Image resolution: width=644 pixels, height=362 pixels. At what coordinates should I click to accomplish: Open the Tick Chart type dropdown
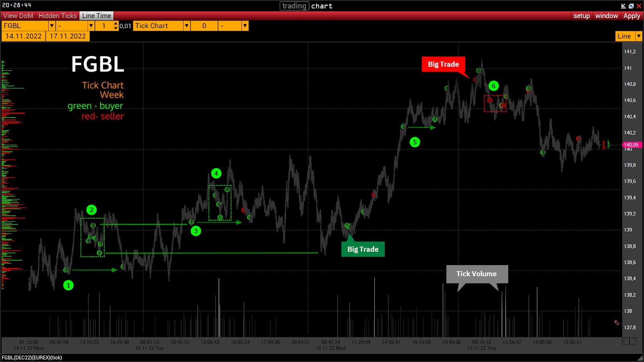[x=186, y=26]
